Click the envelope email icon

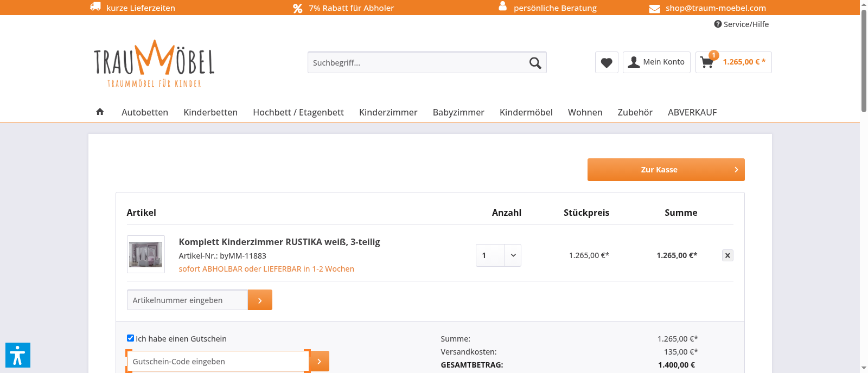tap(655, 9)
